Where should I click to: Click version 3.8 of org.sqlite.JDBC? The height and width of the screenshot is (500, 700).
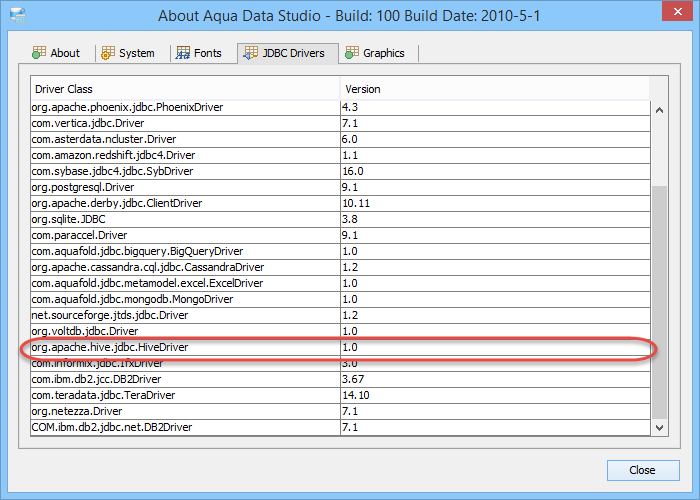tap(350, 220)
